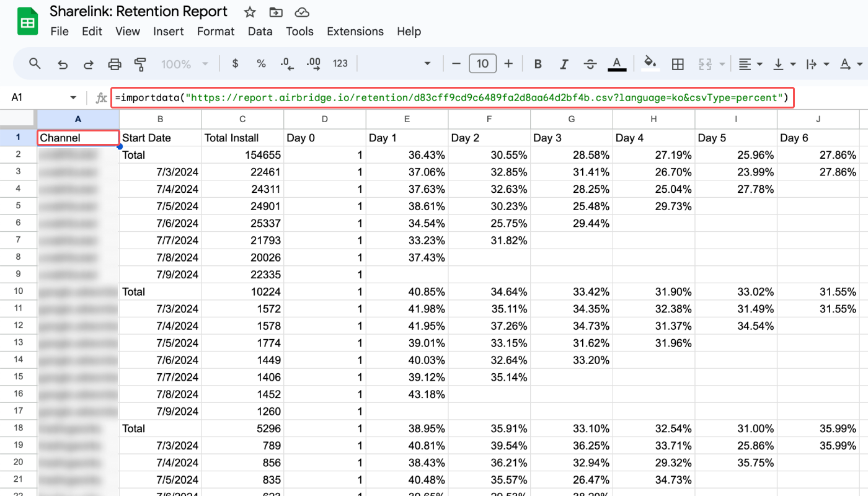
Task: Open the Google Sheets home icon
Action: coord(27,22)
